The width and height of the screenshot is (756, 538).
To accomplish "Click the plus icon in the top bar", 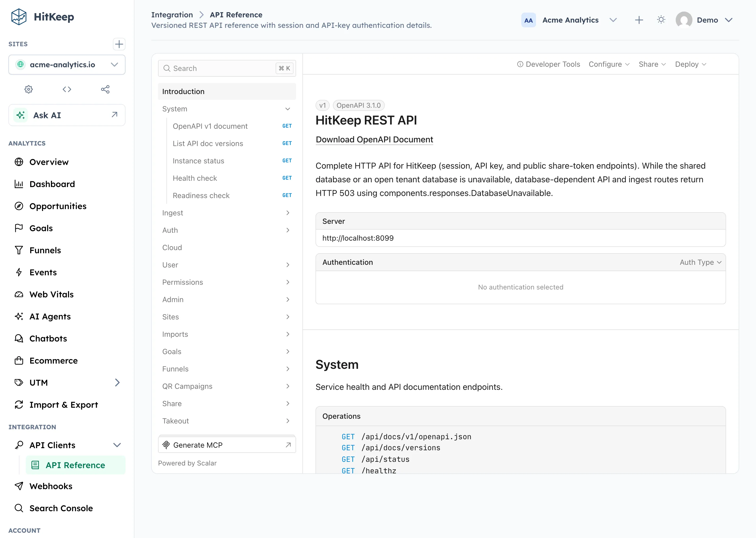I will (x=639, y=20).
